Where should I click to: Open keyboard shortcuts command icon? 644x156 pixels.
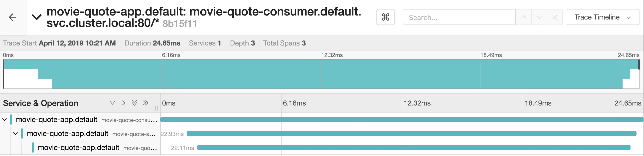(x=385, y=17)
